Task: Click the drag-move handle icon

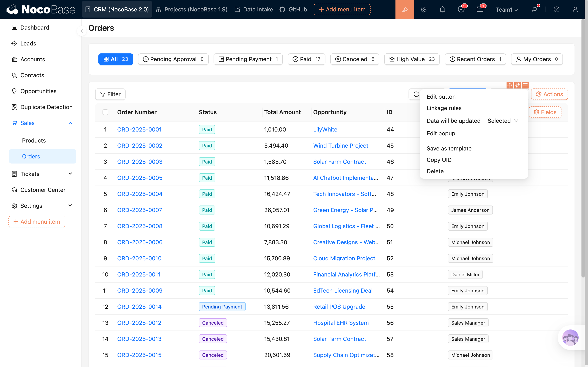Action: (x=510, y=85)
